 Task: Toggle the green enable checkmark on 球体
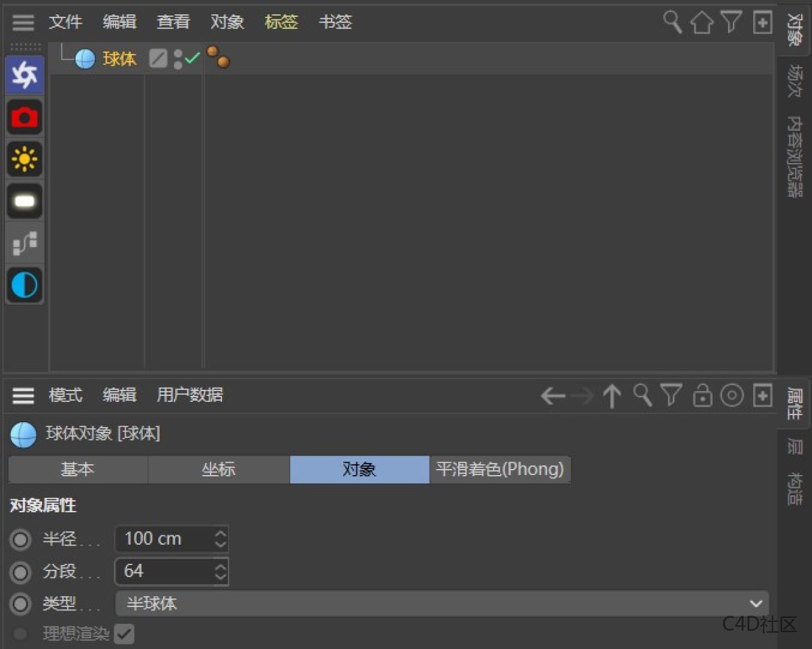click(x=191, y=58)
